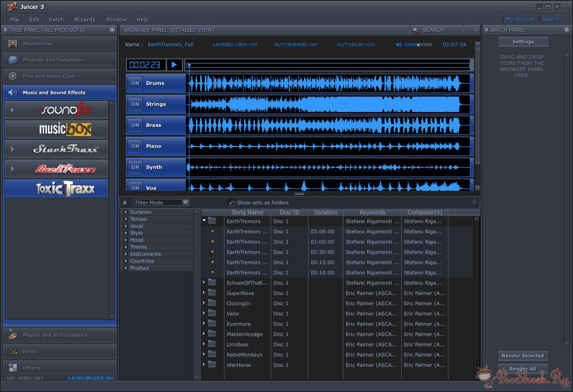Adjust the volume slider
Screen dimensions: 573x392
click(419, 45)
